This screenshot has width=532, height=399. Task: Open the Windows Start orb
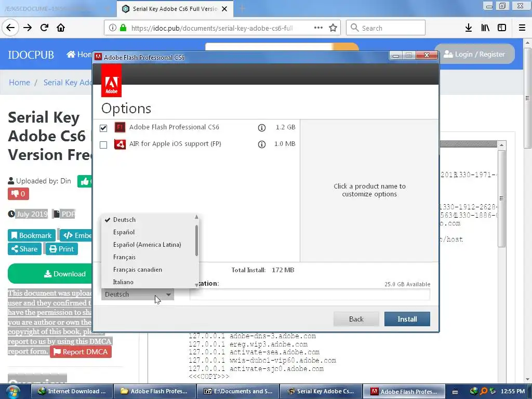13,392
